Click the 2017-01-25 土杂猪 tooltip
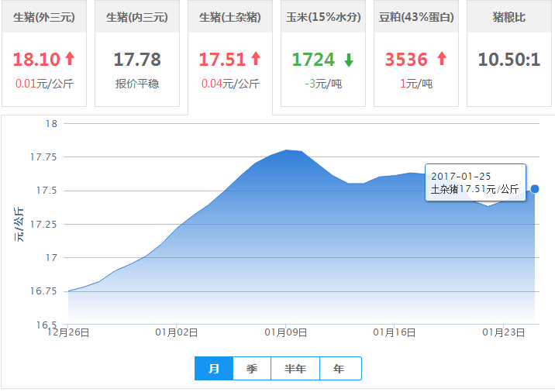Image resolution: width=555 pixels, height=392 pixels. 475,183
